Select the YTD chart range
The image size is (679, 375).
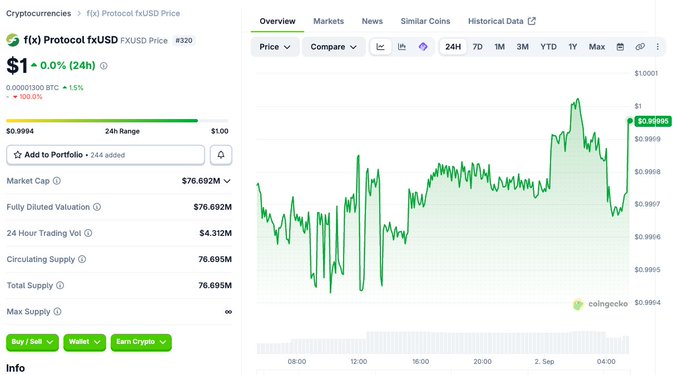tap(549, 47)
